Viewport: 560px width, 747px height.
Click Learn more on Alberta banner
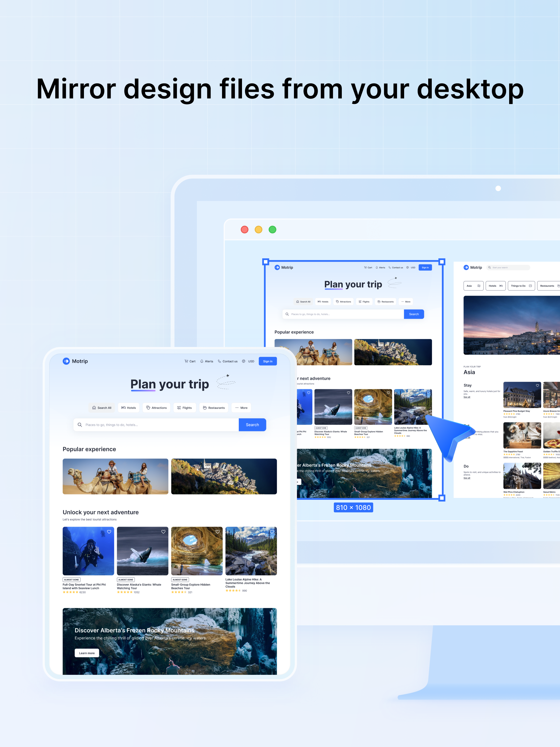[87, 653]
